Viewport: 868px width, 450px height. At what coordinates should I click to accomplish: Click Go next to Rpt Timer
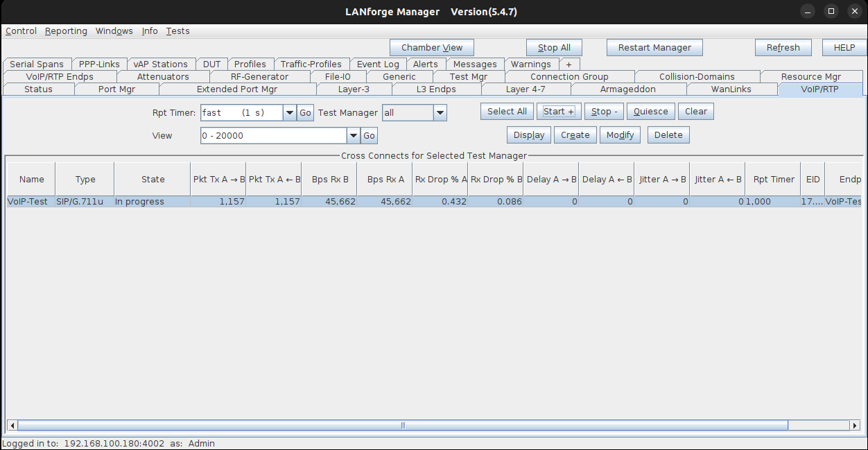[306, 112]
